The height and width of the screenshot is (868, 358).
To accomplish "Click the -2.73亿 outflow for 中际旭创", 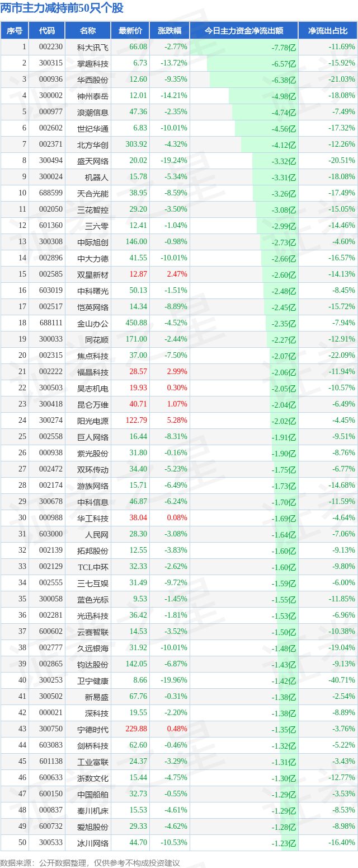I will tap(284, 242).
